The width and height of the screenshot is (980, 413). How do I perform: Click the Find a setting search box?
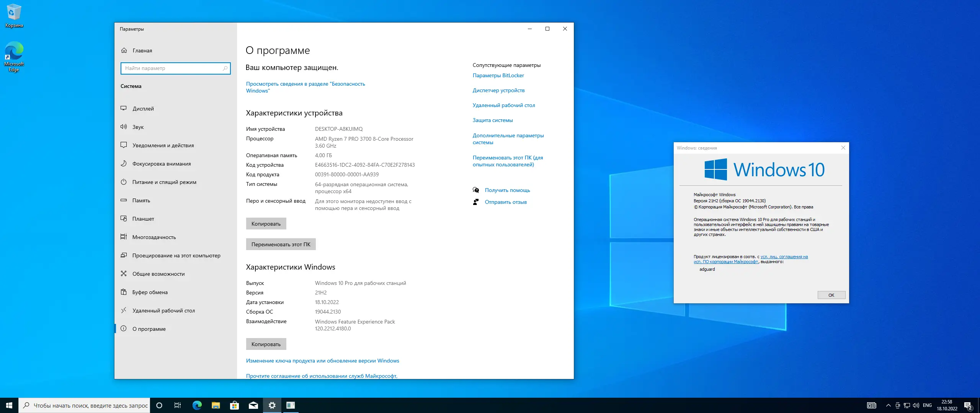[172, 68]
